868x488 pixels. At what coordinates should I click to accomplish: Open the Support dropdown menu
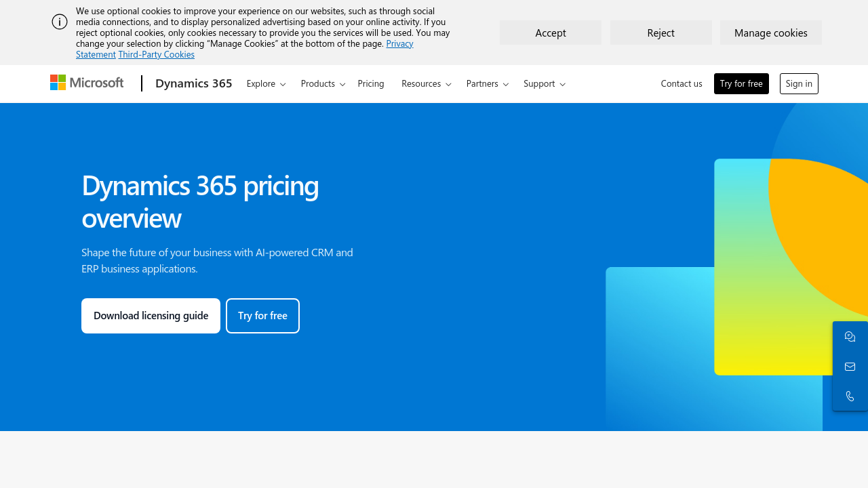pos(544,83)
